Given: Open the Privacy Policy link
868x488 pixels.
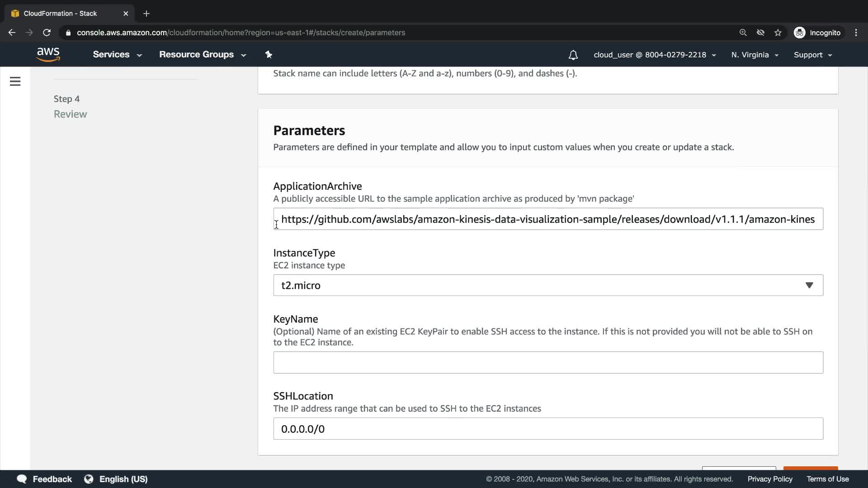Looking at the screenshot, I should [x=769, y=479].
